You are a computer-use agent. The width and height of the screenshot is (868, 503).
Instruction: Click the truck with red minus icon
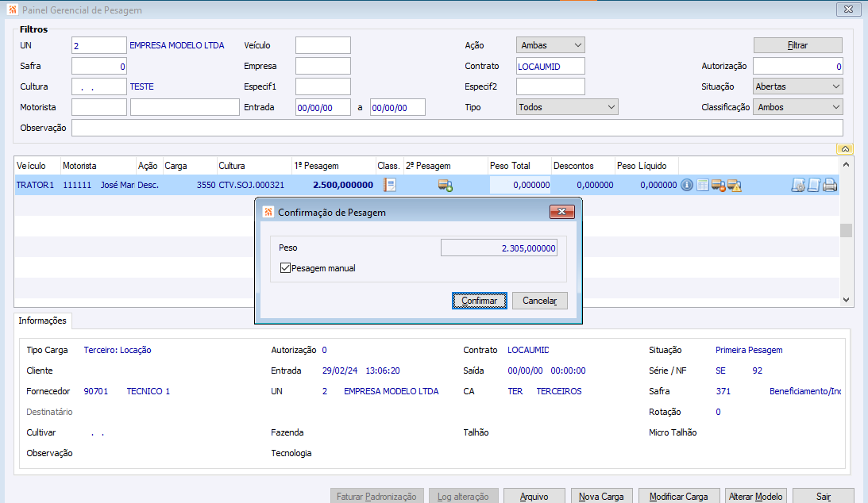pyautogui.click(x=719, y=186)
